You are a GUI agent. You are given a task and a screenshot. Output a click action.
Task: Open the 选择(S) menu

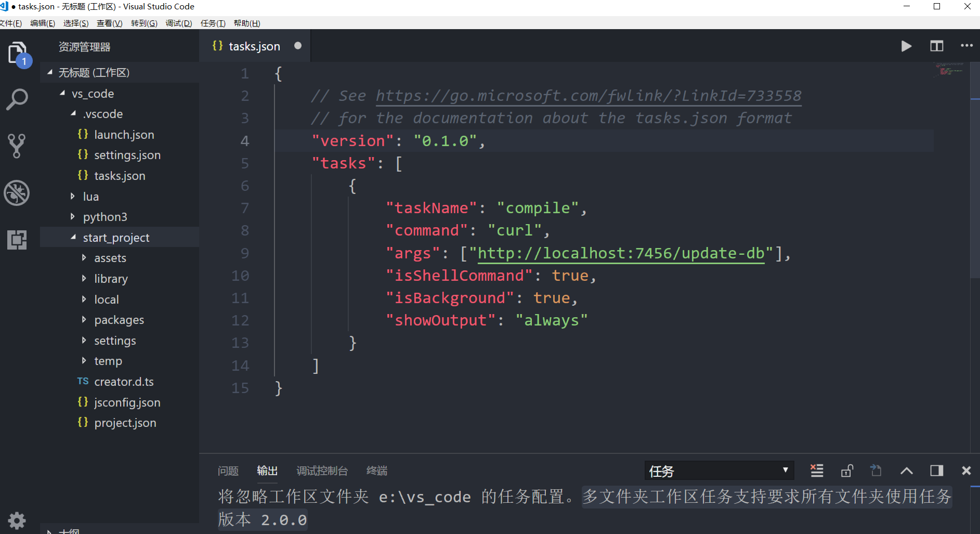click(76, 23)
